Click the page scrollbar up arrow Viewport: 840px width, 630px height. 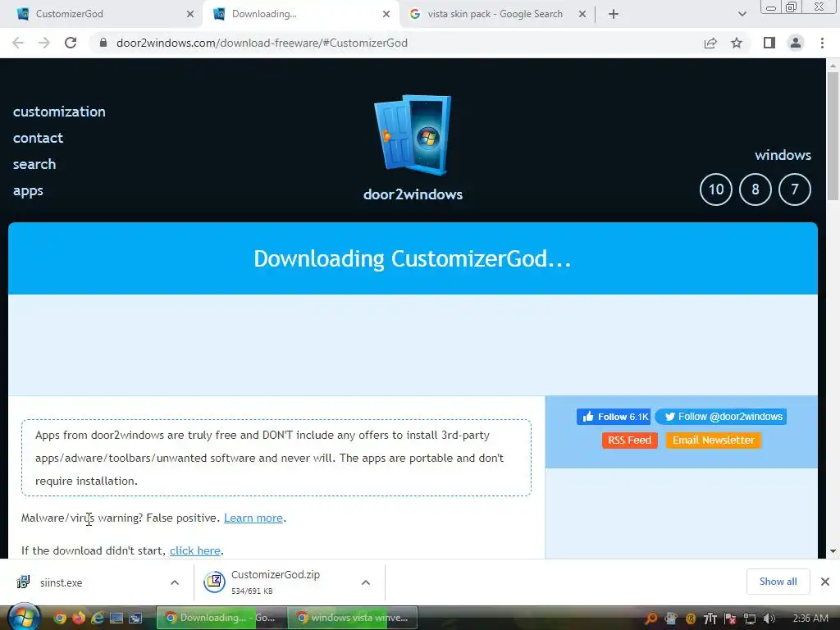(x=833, y=66)
